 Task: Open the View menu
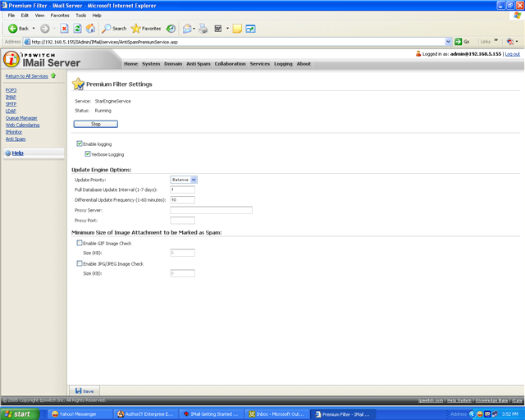[x=39, y=16]
